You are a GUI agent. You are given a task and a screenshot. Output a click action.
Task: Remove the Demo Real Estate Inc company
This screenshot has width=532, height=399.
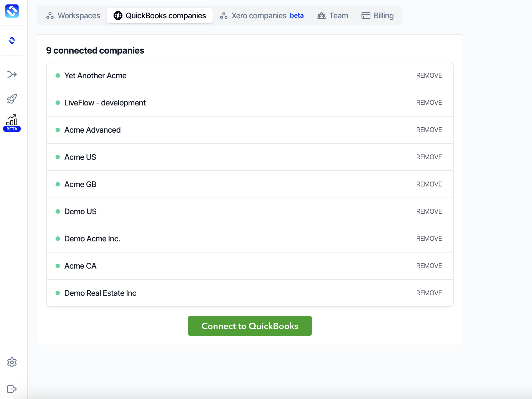tap(429, 293)
